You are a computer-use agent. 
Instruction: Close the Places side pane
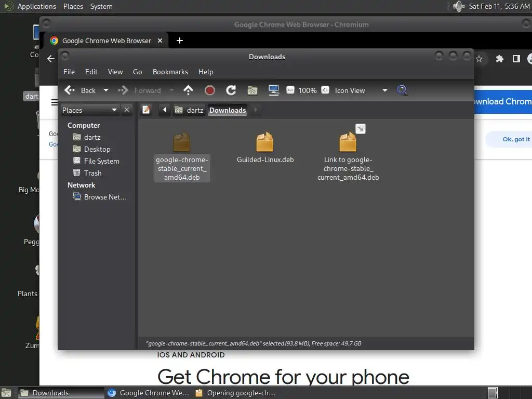(127, 110)
